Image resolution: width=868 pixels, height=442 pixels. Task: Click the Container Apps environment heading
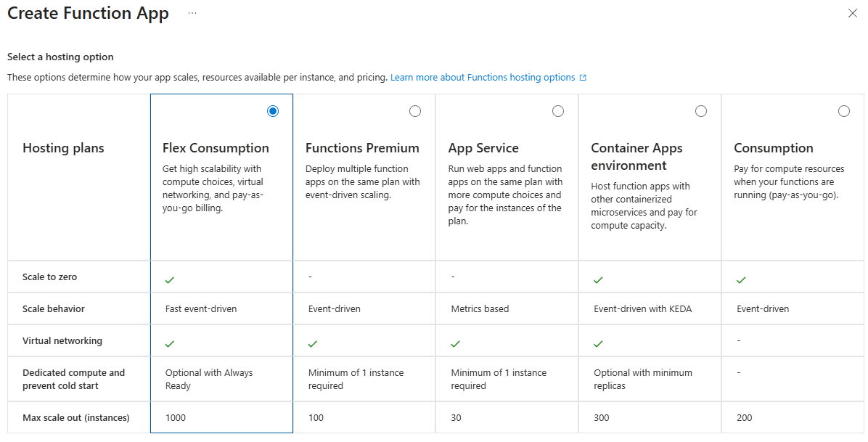[636, 156]
